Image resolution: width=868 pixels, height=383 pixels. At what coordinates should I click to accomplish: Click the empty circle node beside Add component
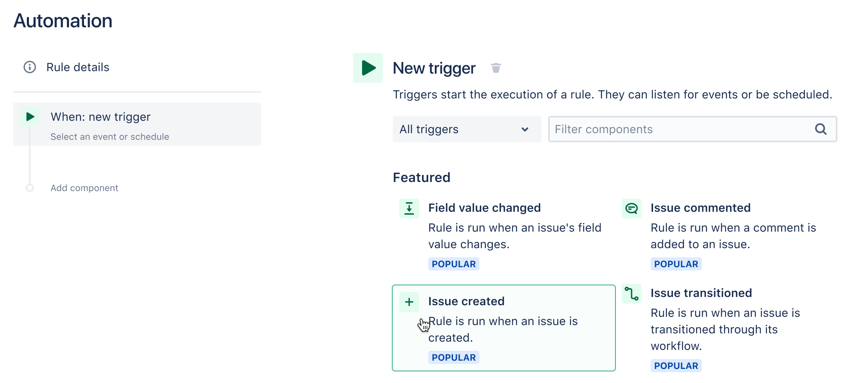pyautogui.click(x=30, y=188)
